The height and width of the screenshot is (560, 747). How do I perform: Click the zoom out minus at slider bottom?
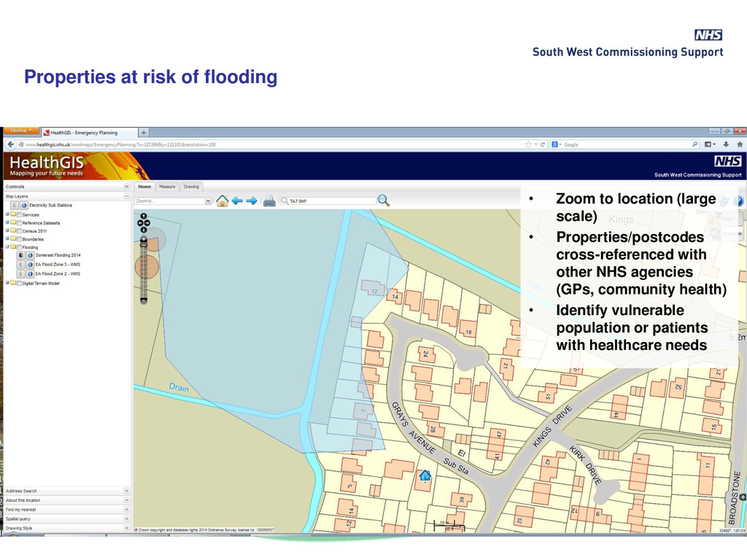click(144, 300)
